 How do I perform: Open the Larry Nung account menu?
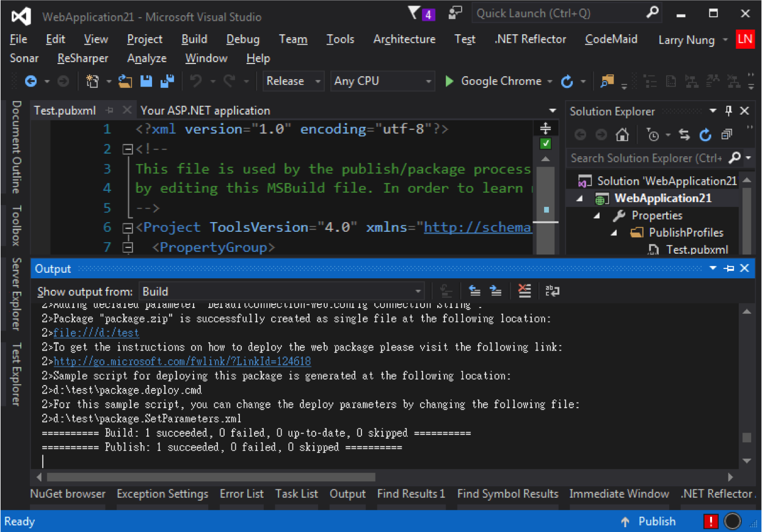693,40
